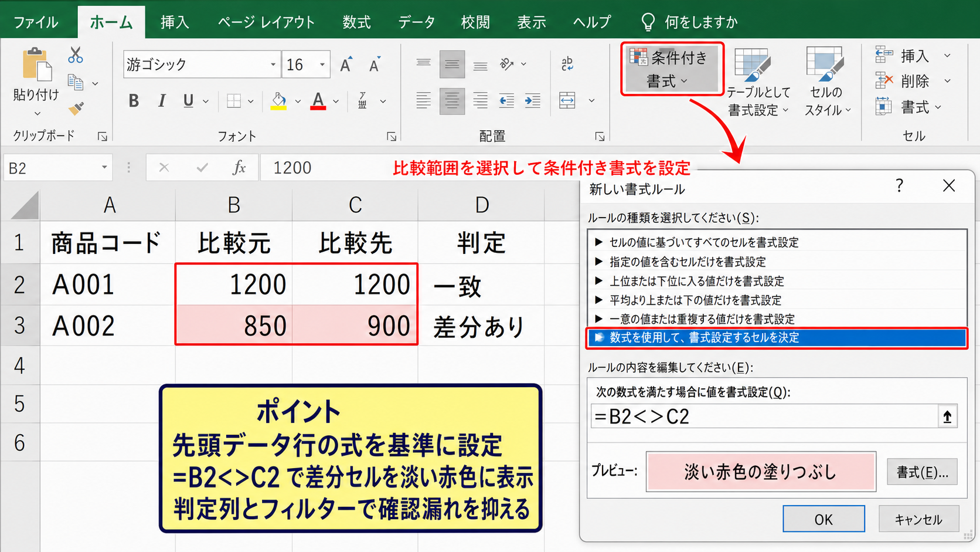Click 書式(E)... button

922,472
